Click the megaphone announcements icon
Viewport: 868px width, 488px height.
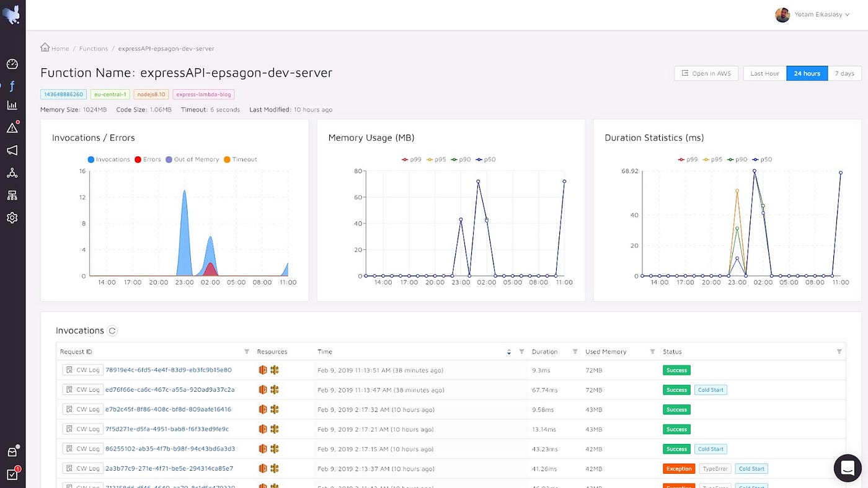[x=12, y=150]
